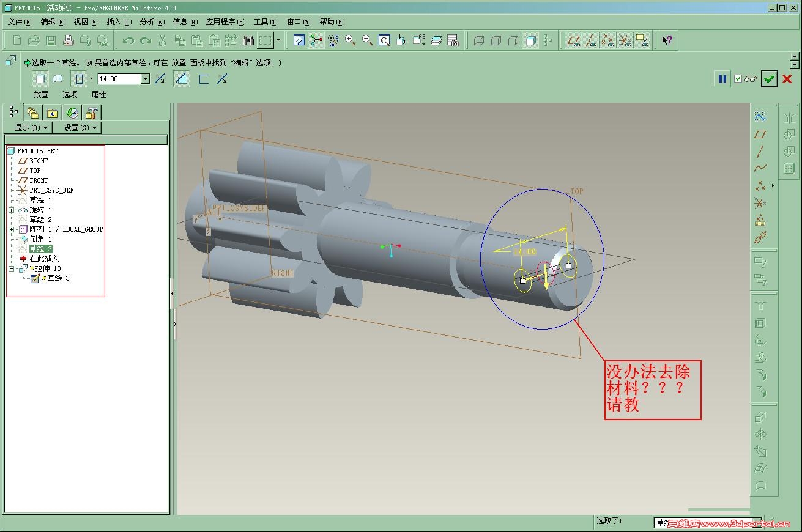Screen dimensions: 802x532
Task: Open the 编辑 menu
Action: 53,22
